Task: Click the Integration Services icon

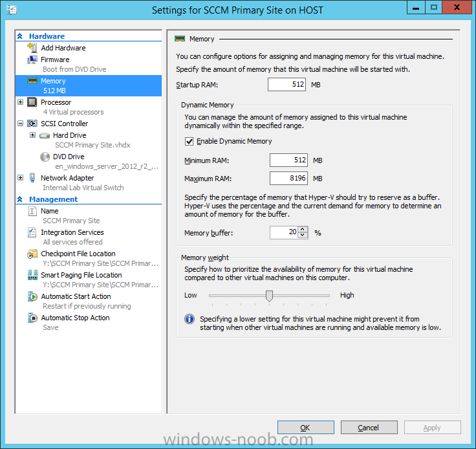Action: point(32,232)
